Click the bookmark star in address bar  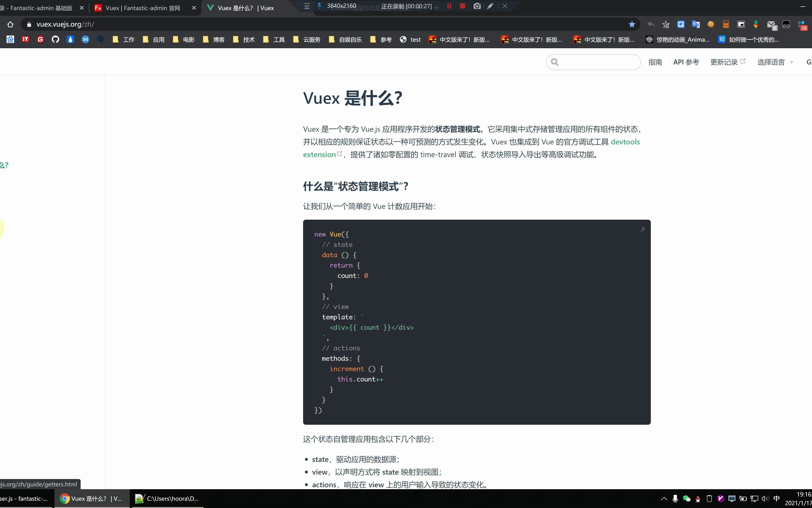632,24
